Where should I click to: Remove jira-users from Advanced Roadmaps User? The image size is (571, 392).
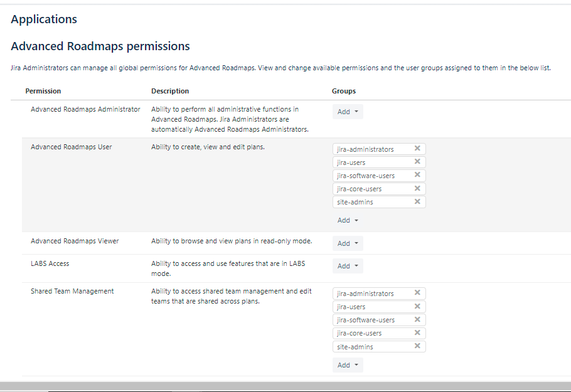pos(417,161)
